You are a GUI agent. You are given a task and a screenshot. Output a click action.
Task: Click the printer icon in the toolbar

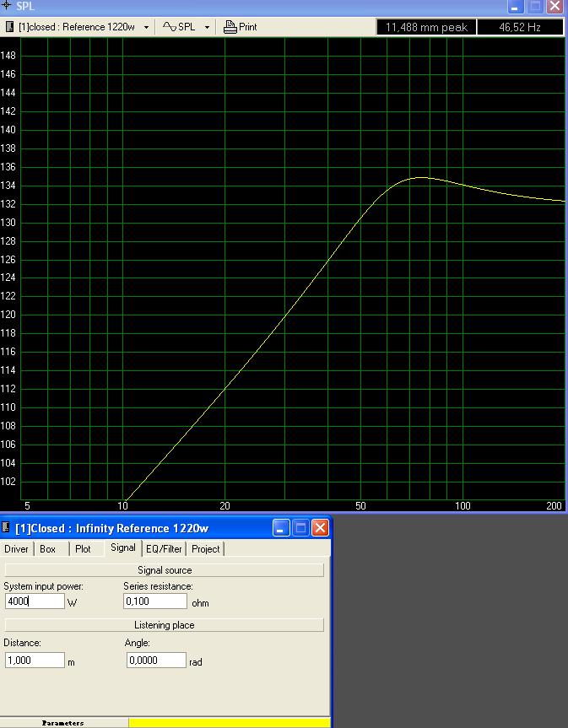click(230, 27)
